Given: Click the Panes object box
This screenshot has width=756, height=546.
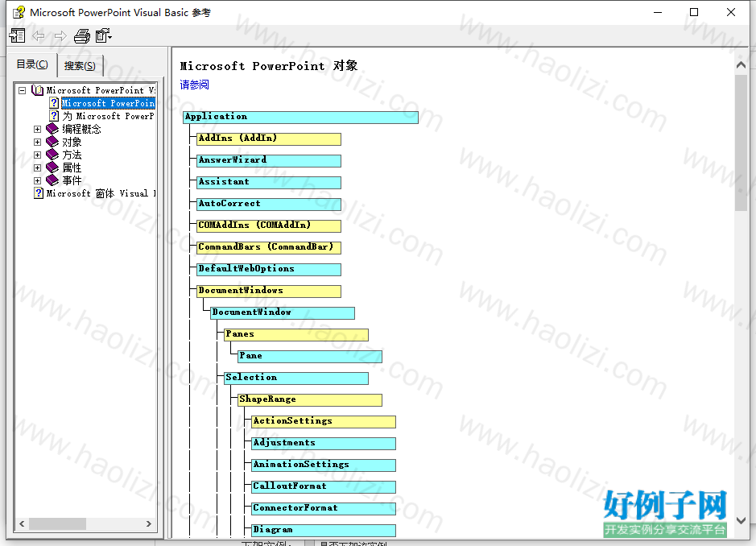Looking at the screenshot, I should click(x=296, y=335).
